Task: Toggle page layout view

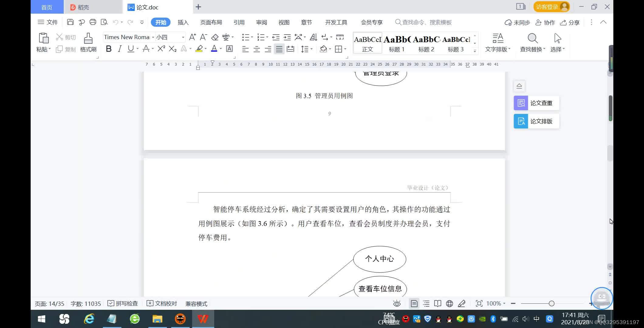Action: point(414,303)
